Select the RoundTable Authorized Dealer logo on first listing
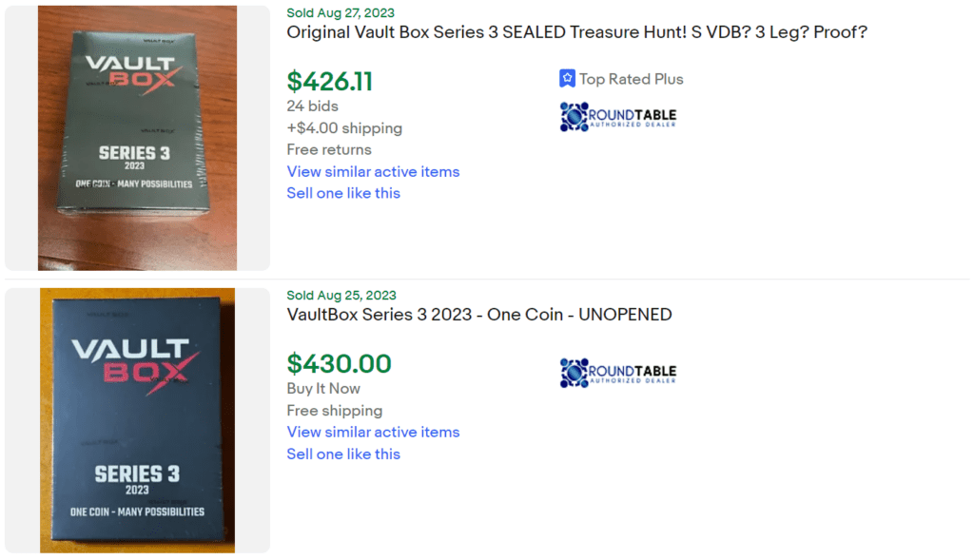The height and width of the screenshot is (560, 974). 618,116
